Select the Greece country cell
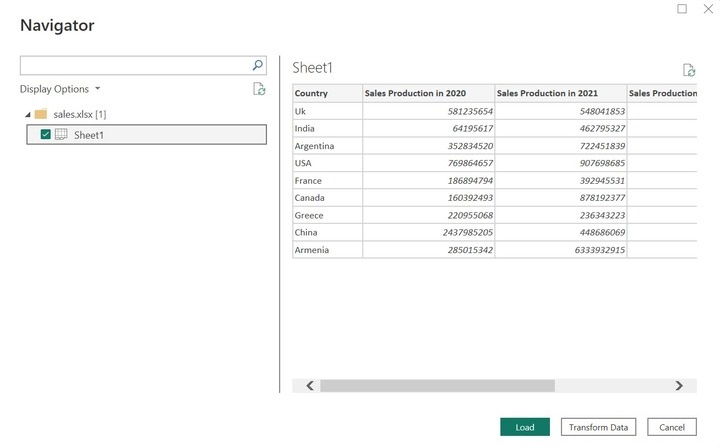The image size is (720, 448). coord(327,215)
